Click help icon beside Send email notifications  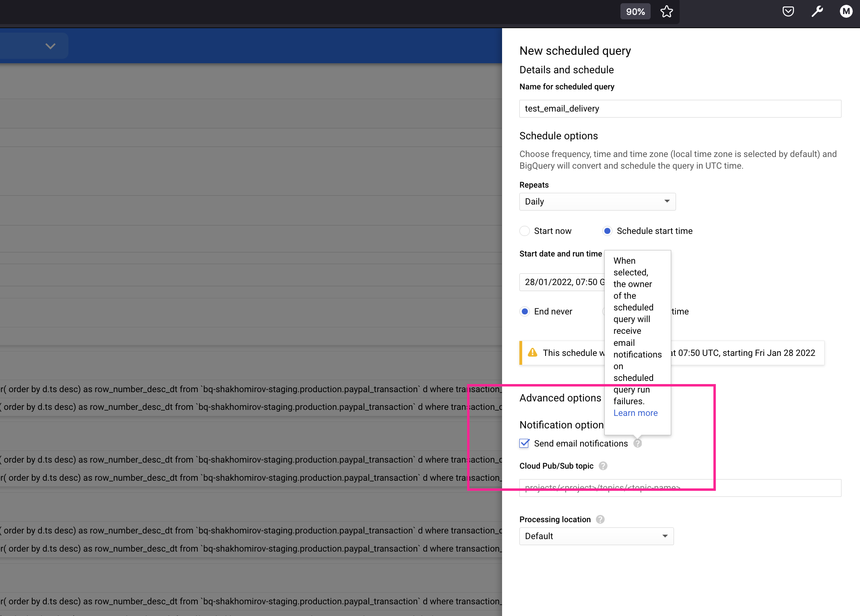click(637, 443)
